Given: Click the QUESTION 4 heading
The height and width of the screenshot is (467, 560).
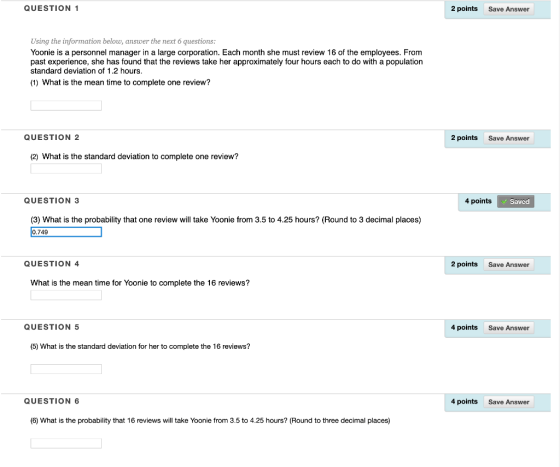Looking at the screenshot, I should (x=51, y=264).
